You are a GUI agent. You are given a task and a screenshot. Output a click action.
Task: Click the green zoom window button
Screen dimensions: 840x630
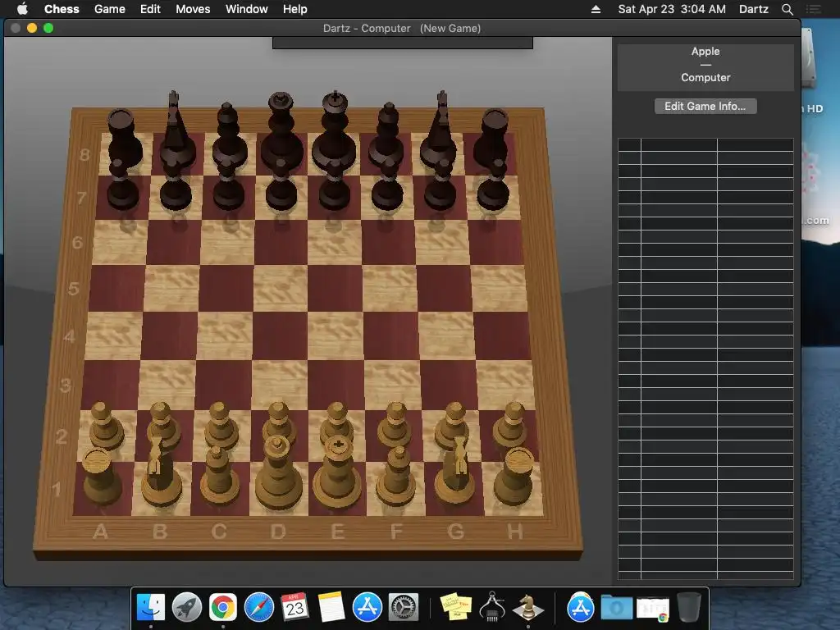(x=48, y=28)
